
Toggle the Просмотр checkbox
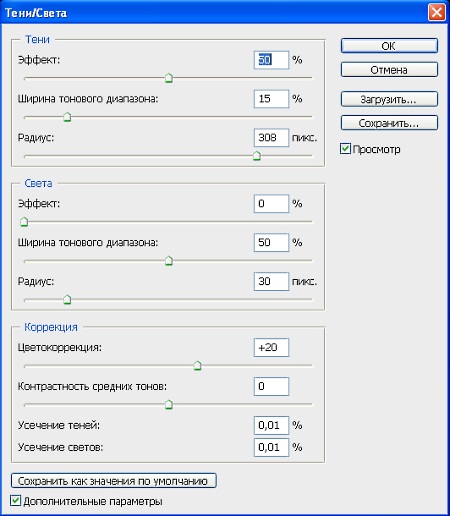click(345, 149)
